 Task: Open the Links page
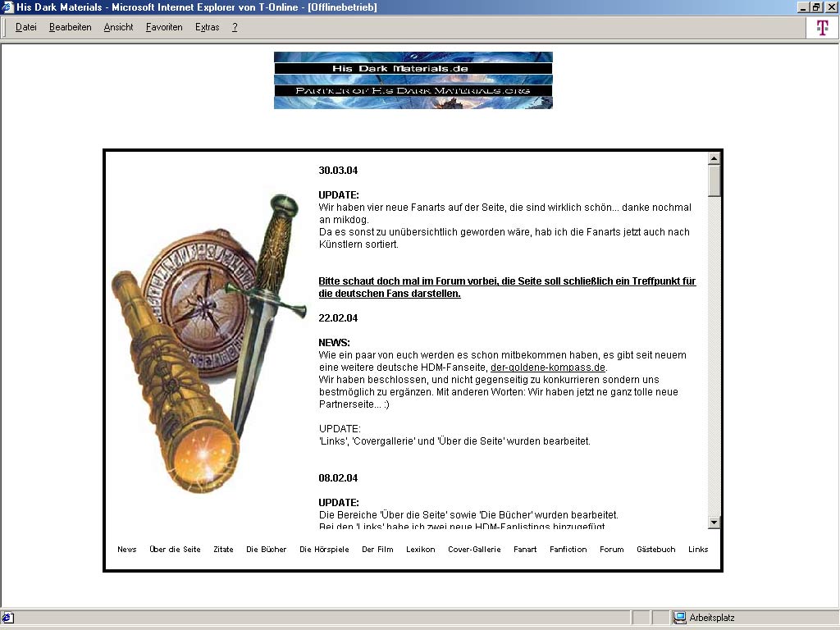click(698, 549)
